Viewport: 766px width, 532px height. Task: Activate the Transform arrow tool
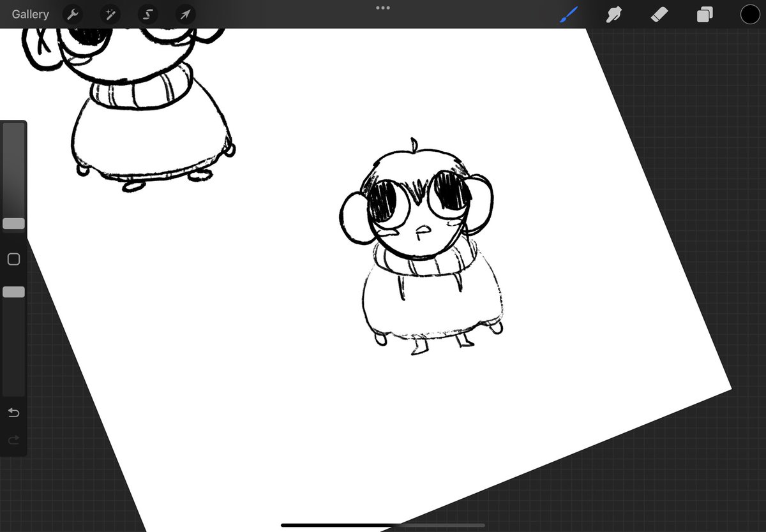185,14
